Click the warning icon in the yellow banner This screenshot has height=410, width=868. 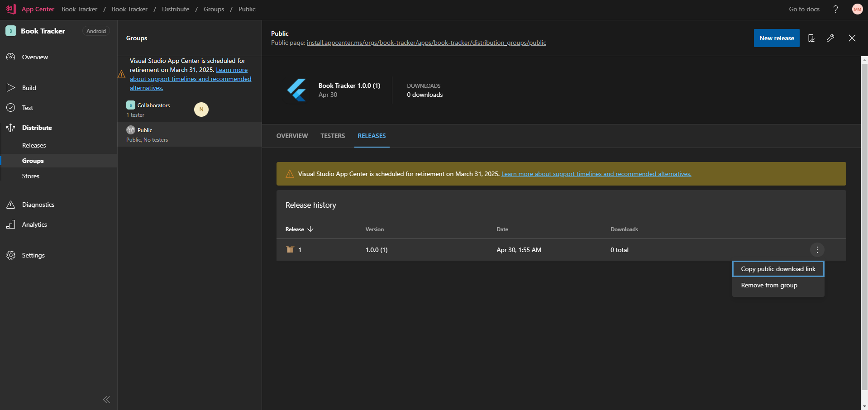(x=290, y=174)
